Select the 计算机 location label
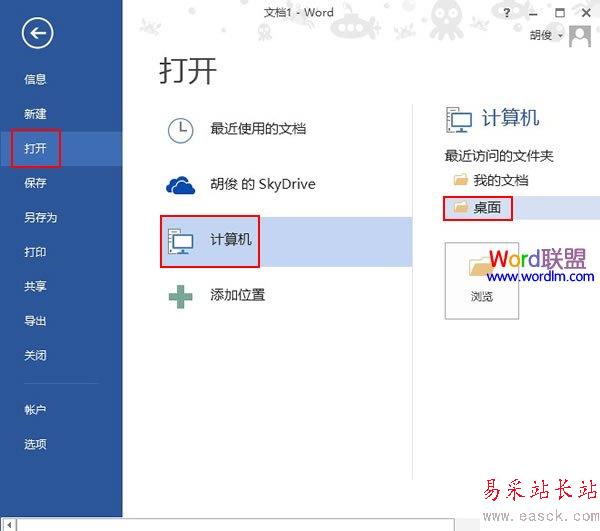Image resolution: width=600 pixels, height=531 pixels. pos(231,239)
